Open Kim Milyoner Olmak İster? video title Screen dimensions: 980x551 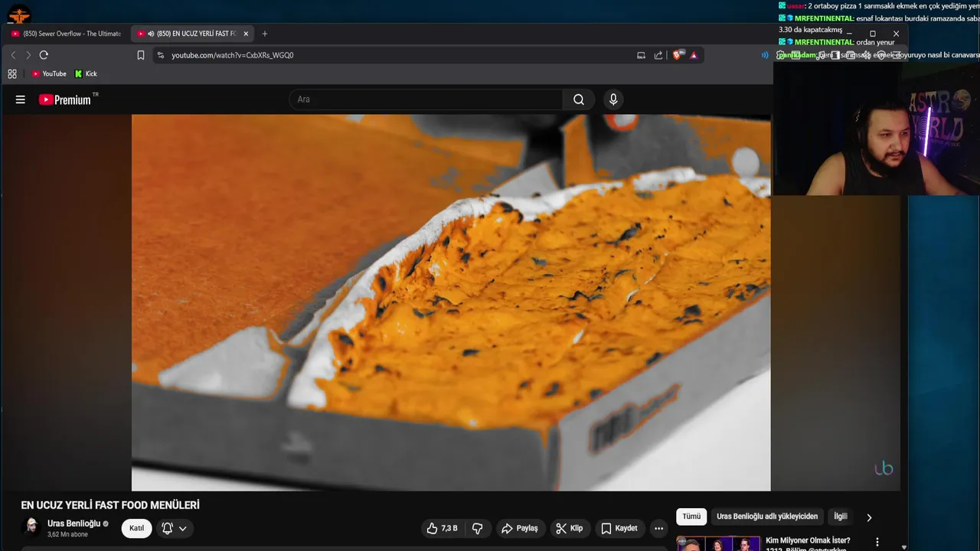[808, 541]
